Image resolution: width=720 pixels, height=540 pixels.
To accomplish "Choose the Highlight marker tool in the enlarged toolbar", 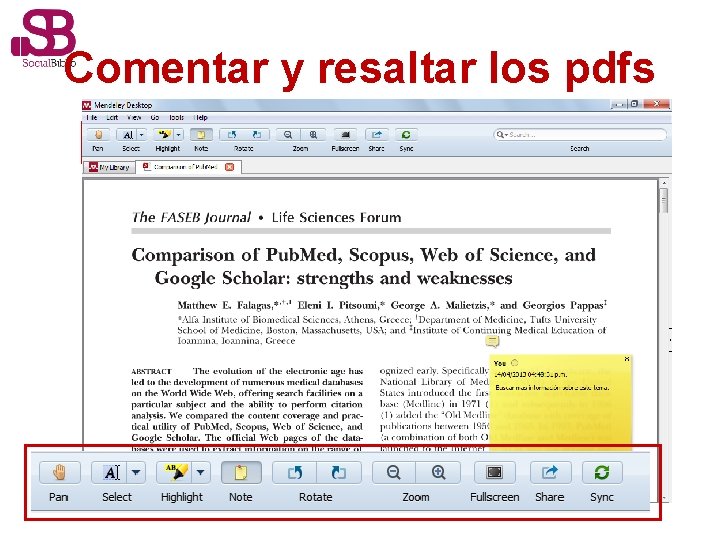I will (x=174, y=472).
